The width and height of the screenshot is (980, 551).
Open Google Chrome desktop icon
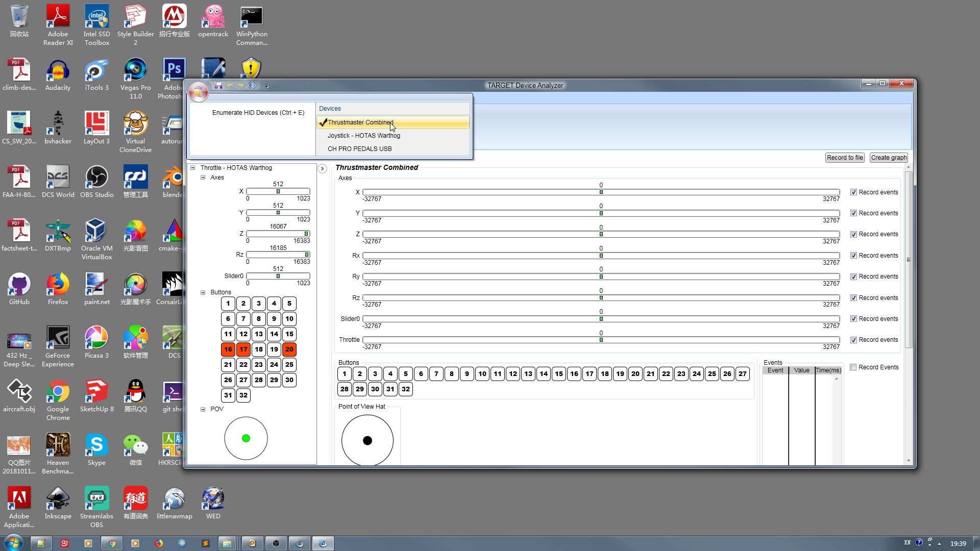58,400
